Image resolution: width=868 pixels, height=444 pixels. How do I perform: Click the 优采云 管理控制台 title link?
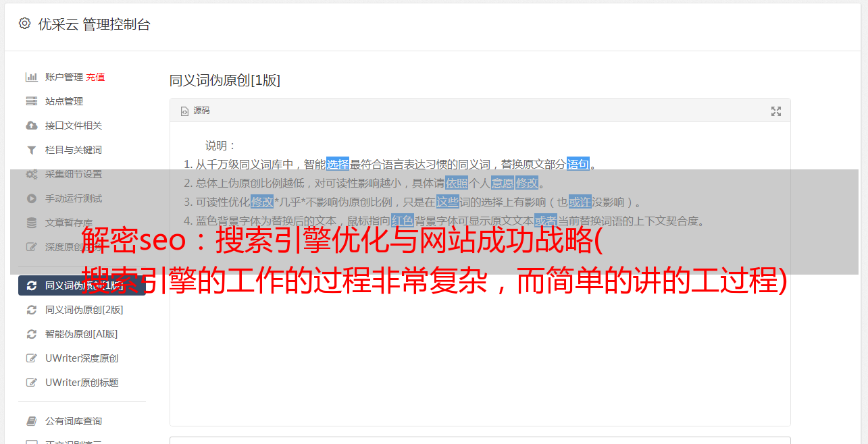94,24
